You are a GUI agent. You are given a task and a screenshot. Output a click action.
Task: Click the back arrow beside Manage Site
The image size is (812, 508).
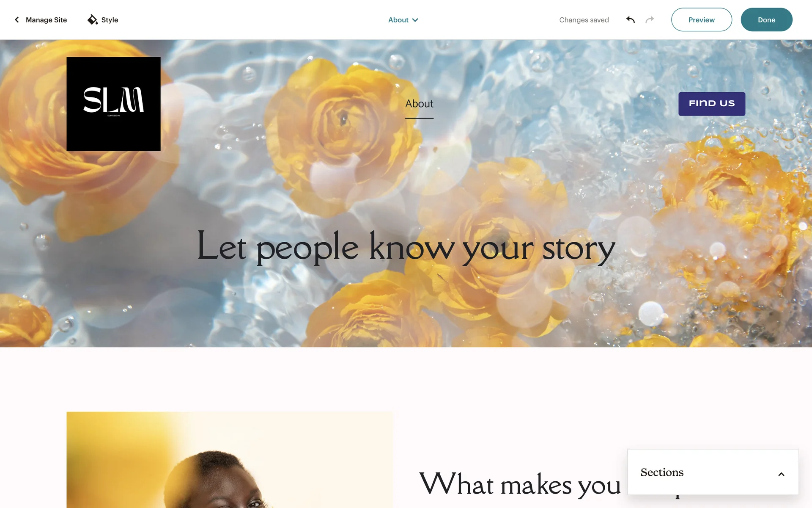[x=17, y=20]
